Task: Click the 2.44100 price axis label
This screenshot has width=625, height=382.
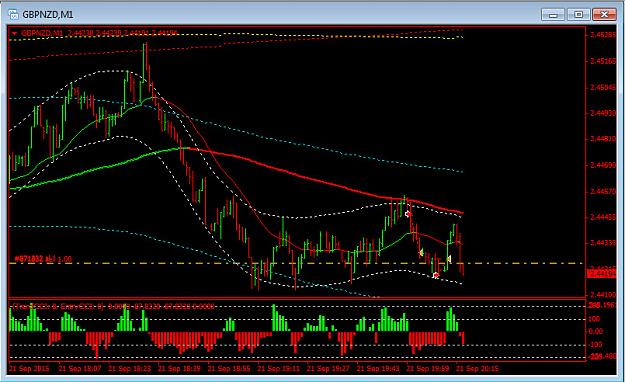Action: pos(602,295)
